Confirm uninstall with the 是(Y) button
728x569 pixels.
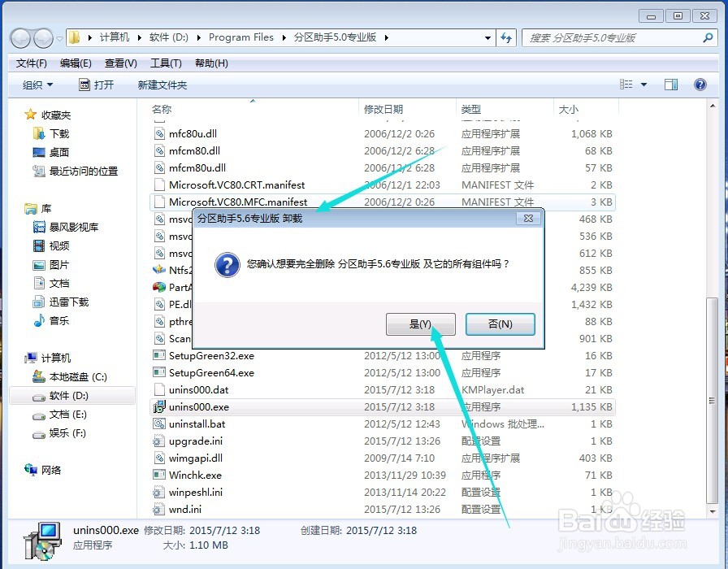(x=421, y=324)
